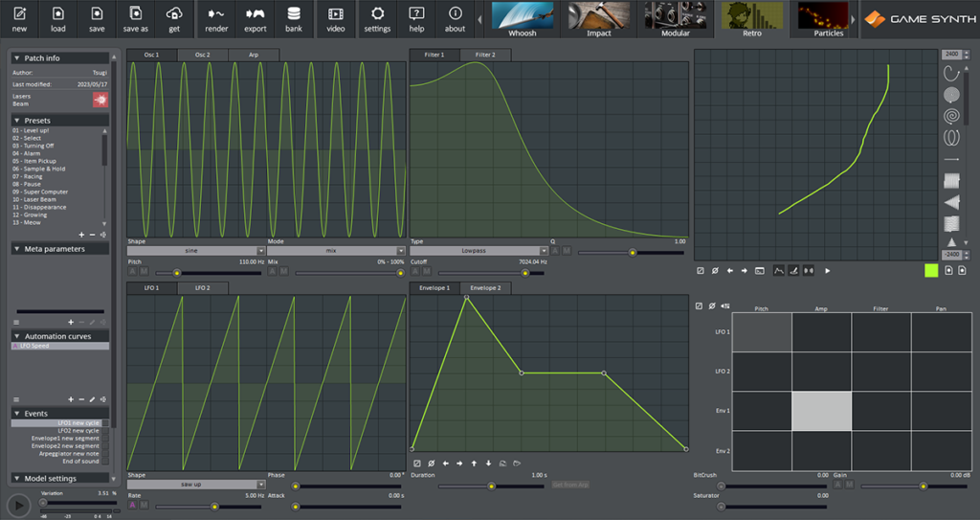Toggle Arpeggiator new note event checkbox
The image size is (980, 520).
105,454
